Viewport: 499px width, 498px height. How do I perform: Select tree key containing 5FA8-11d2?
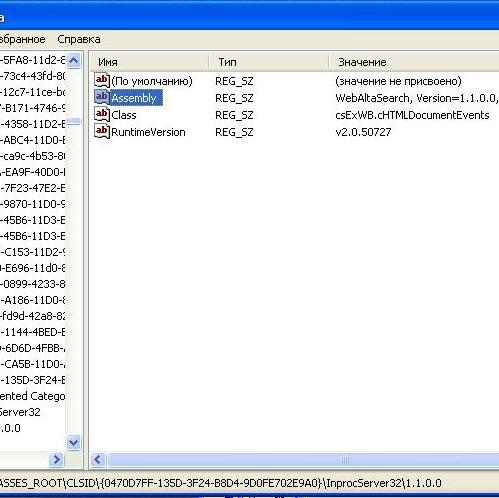(x=32, y=60)
